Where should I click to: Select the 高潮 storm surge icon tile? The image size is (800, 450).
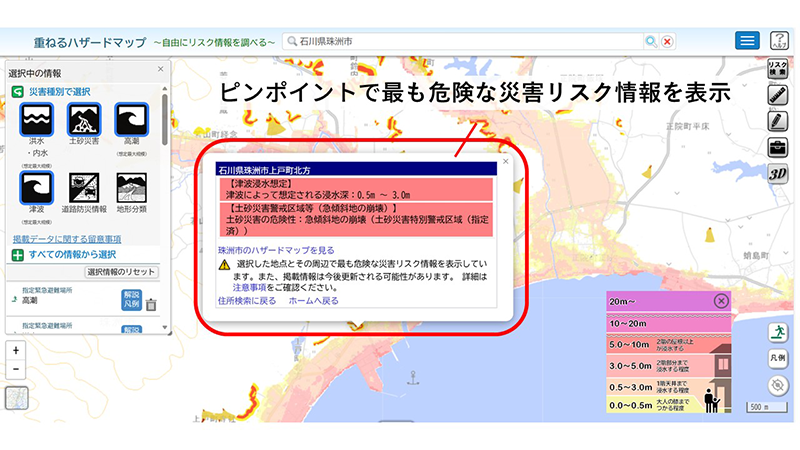point(132,119)
